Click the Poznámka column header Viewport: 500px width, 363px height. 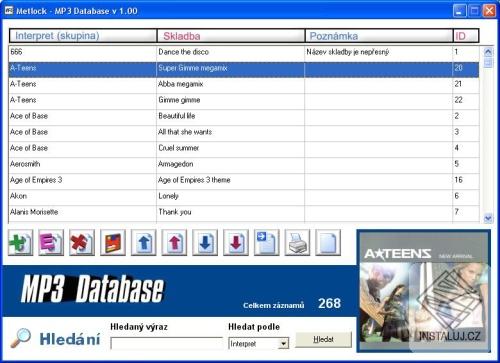click(379, 36)
